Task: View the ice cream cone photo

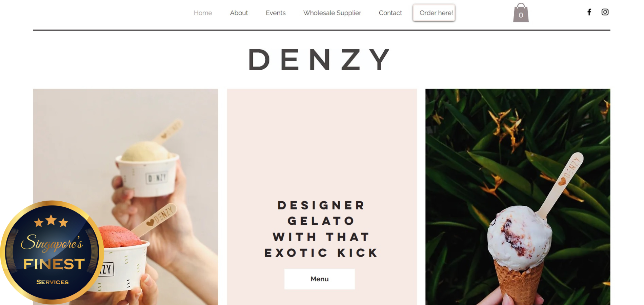Action: 518,197
